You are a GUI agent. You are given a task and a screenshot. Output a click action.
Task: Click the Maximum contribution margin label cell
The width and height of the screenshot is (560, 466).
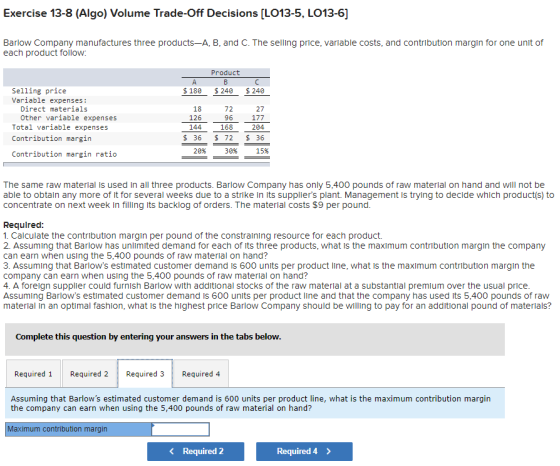coord(78,429)
